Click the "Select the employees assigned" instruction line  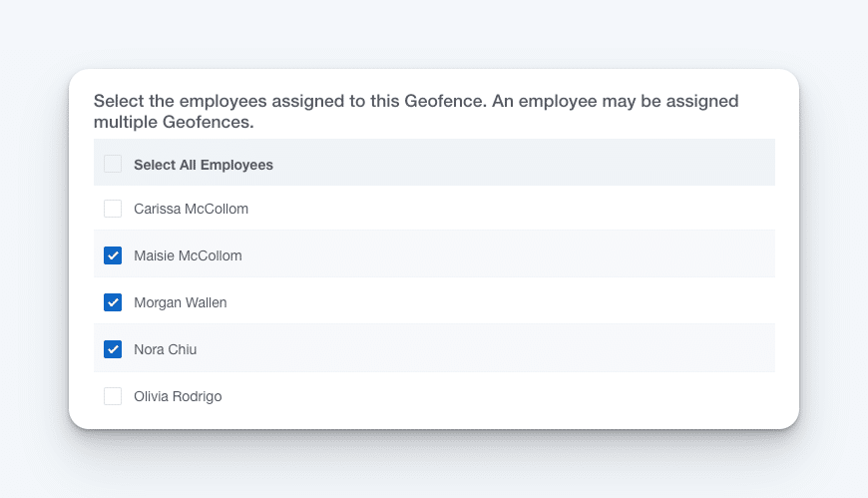pos(416,102)
